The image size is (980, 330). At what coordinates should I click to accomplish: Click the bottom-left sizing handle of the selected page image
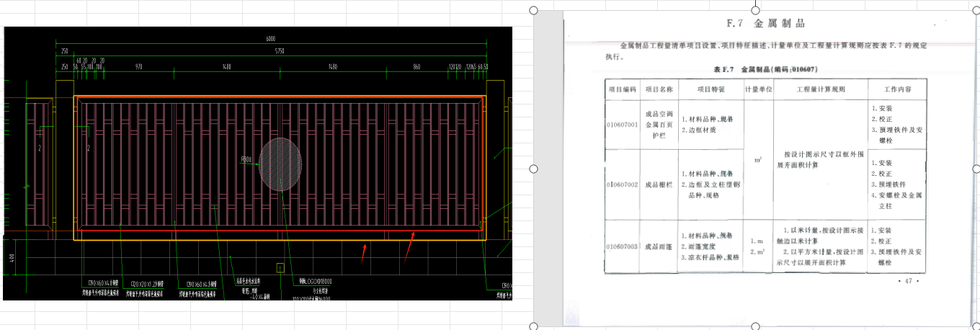point(534,326)
